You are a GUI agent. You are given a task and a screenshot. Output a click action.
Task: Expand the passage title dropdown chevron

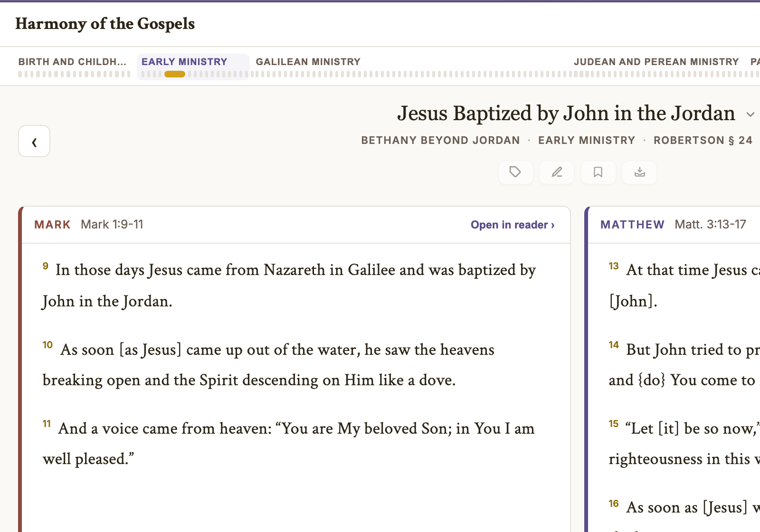[750, 114]
